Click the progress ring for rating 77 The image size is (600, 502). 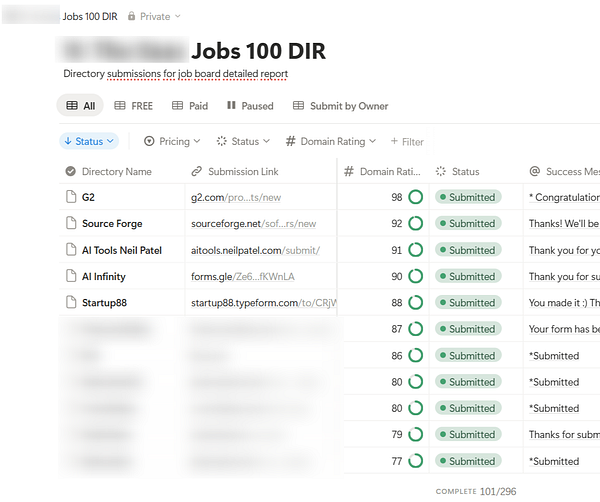416,461
